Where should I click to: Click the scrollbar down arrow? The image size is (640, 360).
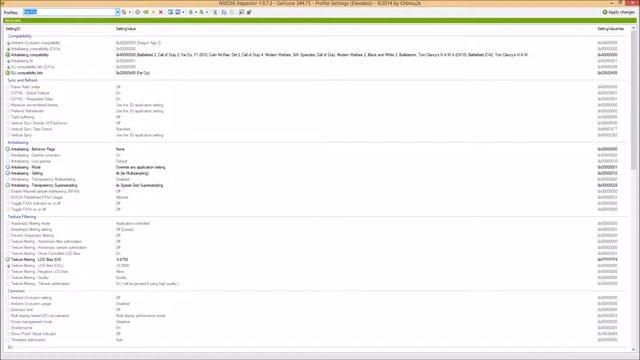coord(633,349)
